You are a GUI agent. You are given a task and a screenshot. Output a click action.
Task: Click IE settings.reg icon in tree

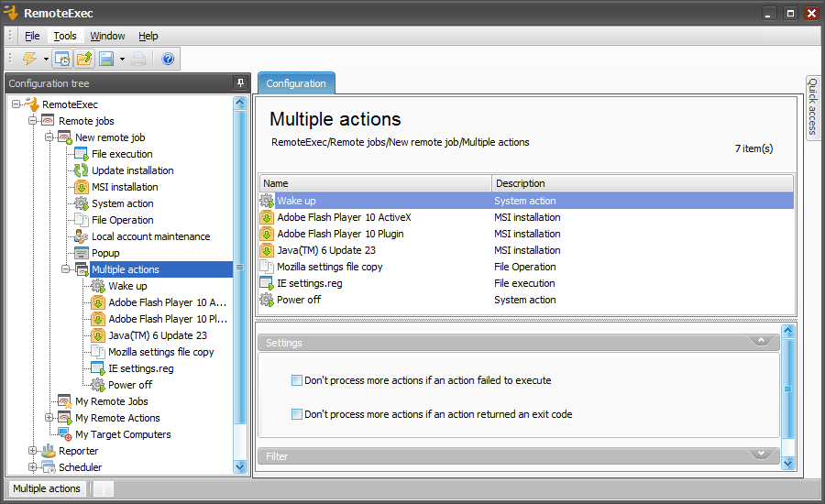tap(98, 368)
